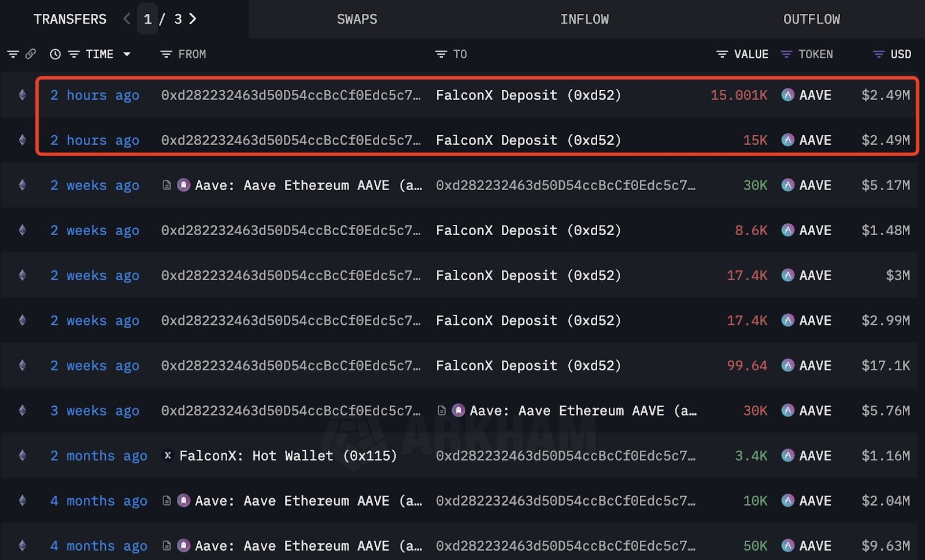This screenshot has width=925, height=560.
Task: Click Ethereum icon on 8.6K AAVE row
Action: (23, 230)
